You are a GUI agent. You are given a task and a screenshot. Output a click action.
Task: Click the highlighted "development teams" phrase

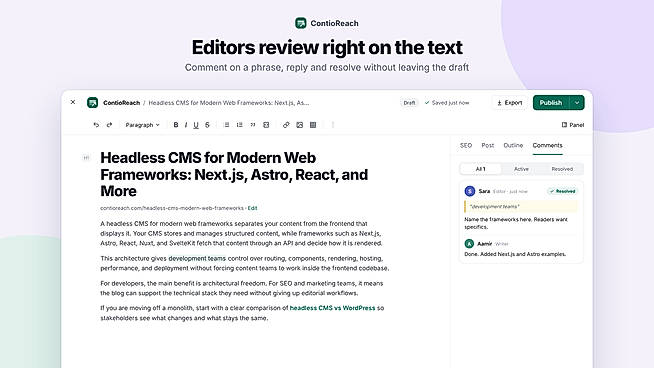tap(197, 258)
